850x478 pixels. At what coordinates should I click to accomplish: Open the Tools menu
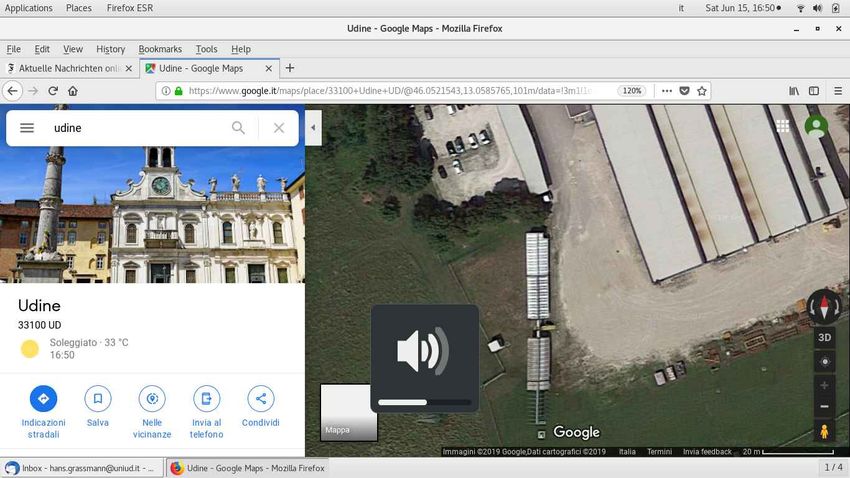pos(207,49)
